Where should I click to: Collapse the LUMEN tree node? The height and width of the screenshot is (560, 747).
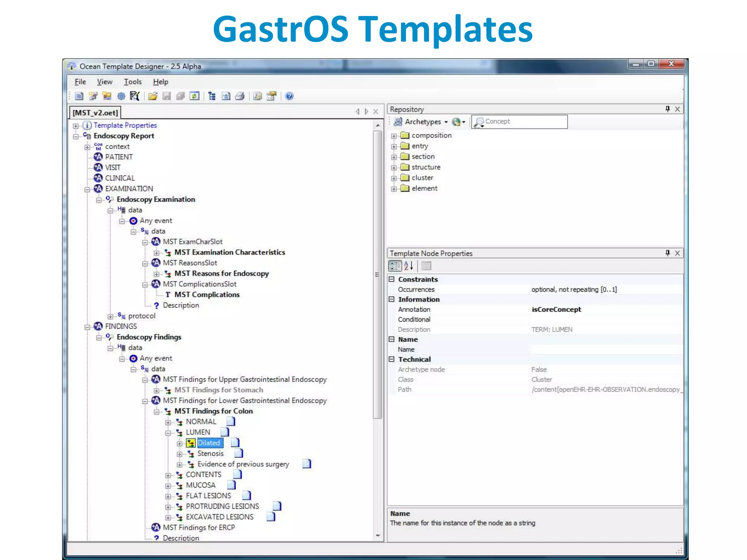168,433
